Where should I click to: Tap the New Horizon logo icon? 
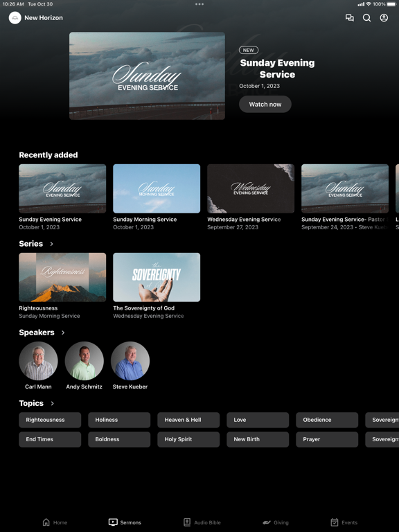(15, 17)
